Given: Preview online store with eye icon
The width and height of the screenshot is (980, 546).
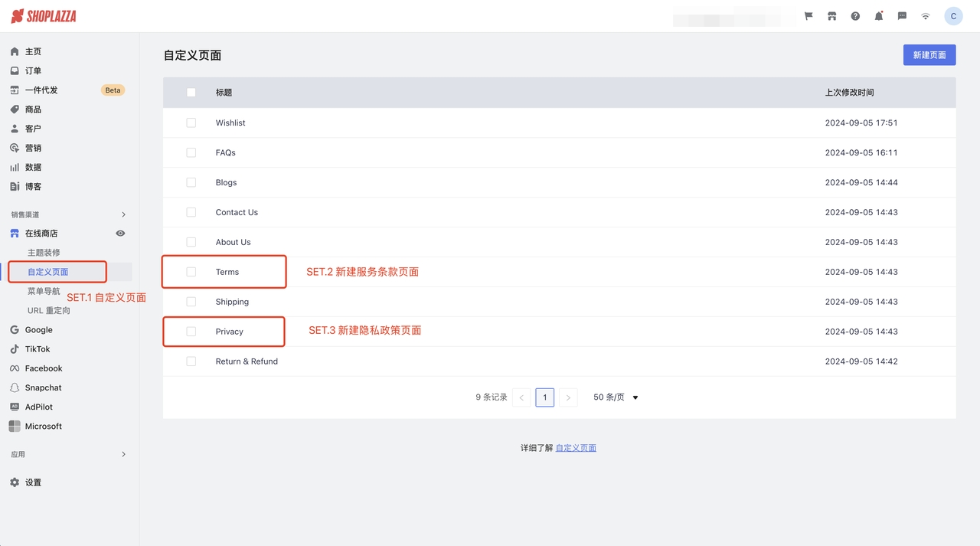Looking at the screenshot, I should [x=120, y=234].
